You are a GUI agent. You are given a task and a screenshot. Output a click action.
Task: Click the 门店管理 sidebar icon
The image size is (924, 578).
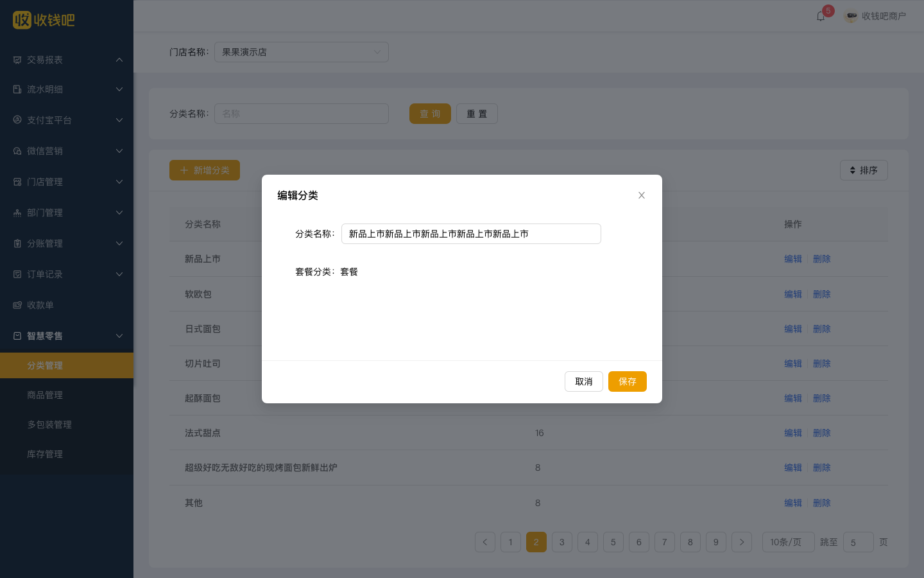coord(17,182)
